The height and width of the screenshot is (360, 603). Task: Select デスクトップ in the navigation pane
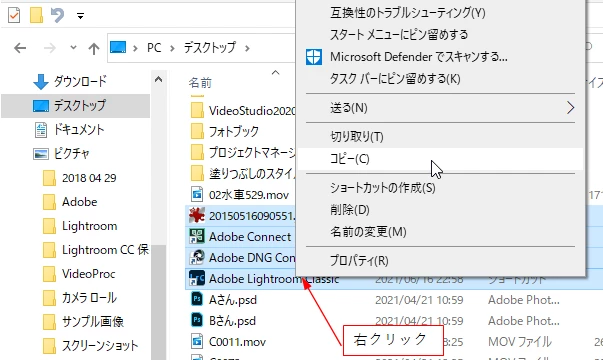coord(76,105)
